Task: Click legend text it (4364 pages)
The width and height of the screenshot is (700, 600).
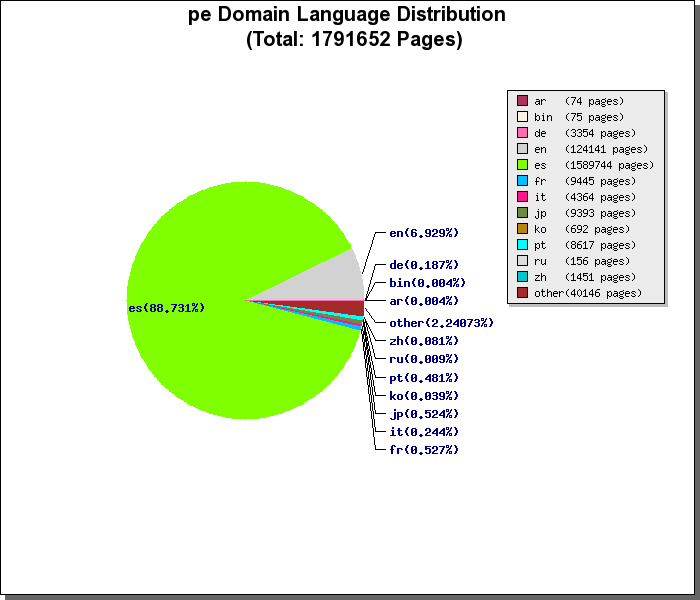Action: point(585,197)
